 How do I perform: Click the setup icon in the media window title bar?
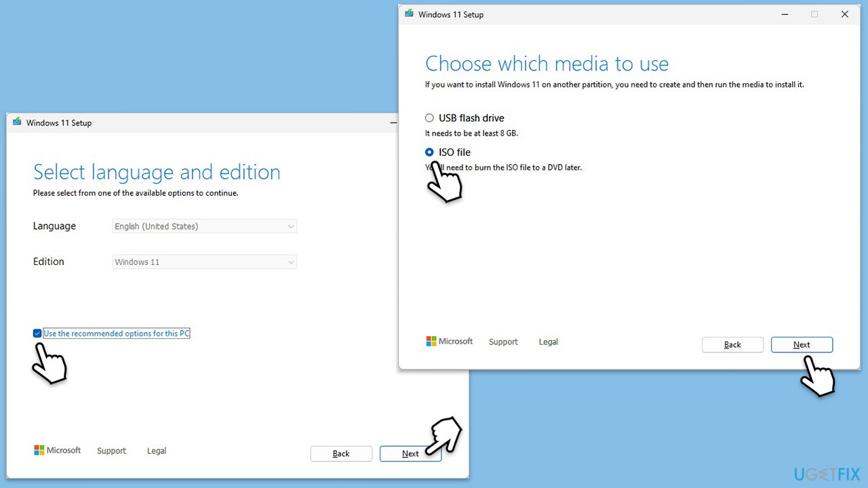pyautogui.click(x=409, y=14)
